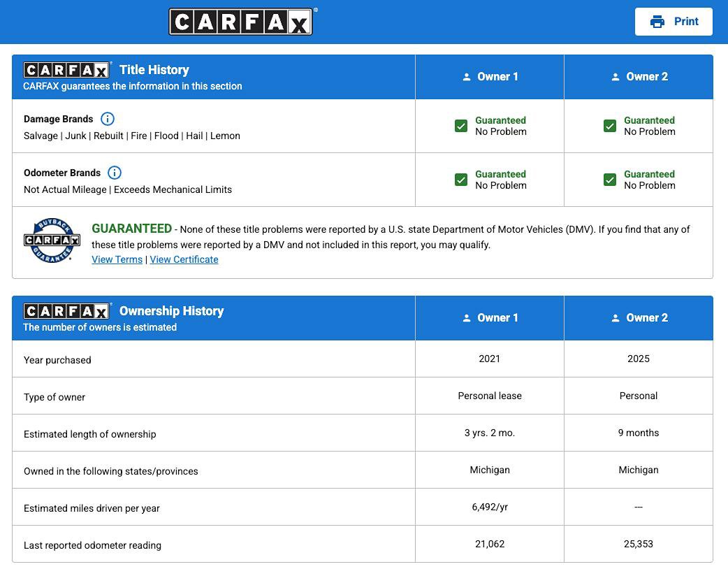The width and height of the screenshot is (728, 569).
Task: Click the printer icon in the Print button
Action: (x=657, y=22)
